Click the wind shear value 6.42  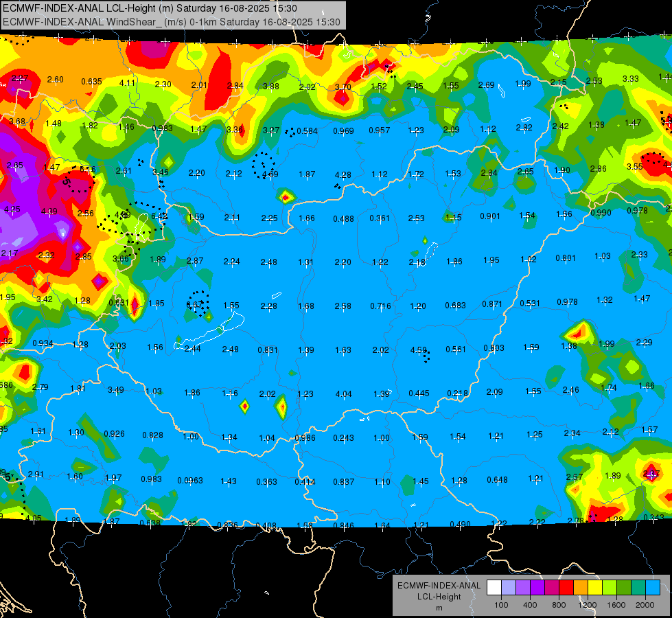click(x=159, y=216)
